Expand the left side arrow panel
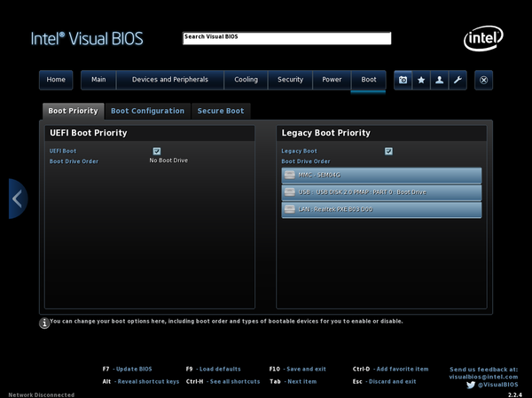Image resolution: width=532 pixels, height=398 pixels. [18, 199]
